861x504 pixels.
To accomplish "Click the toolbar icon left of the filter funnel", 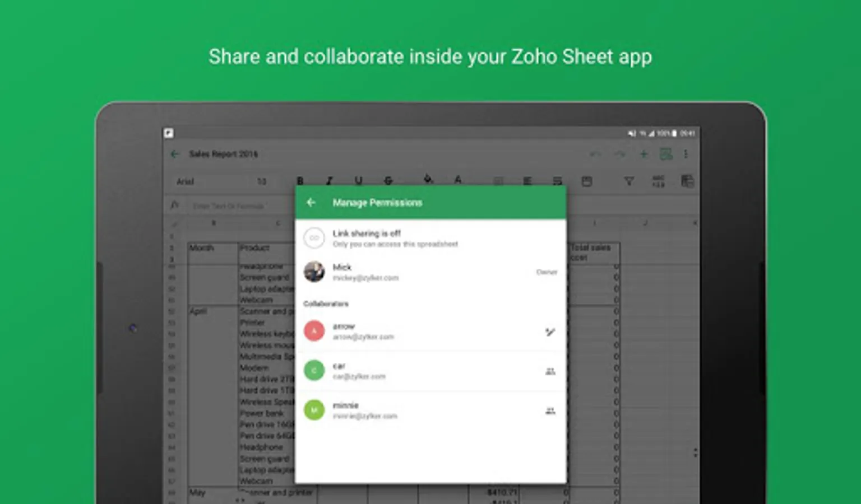I will tap(587, 181).
